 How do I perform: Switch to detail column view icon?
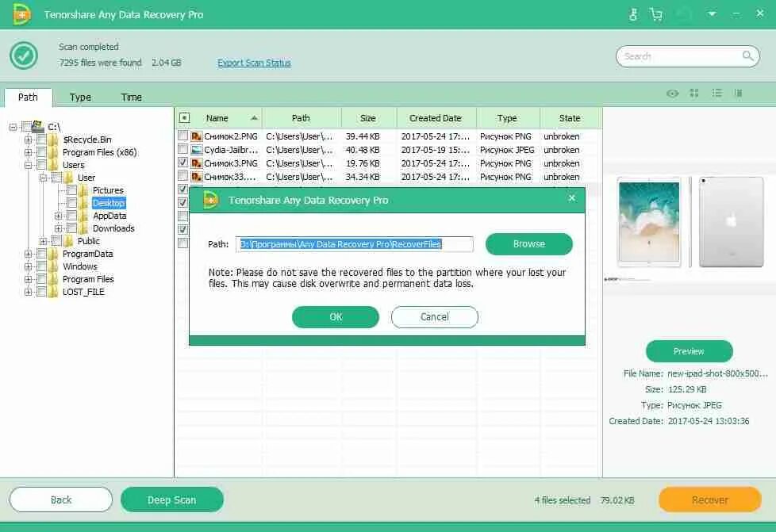[x=739, y=93]
